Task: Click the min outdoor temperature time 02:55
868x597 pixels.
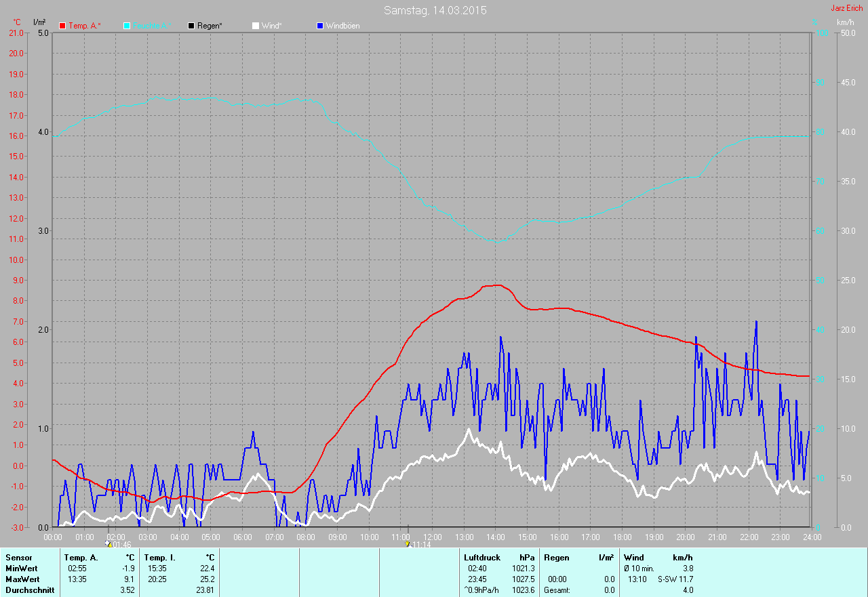Action: 77,568
